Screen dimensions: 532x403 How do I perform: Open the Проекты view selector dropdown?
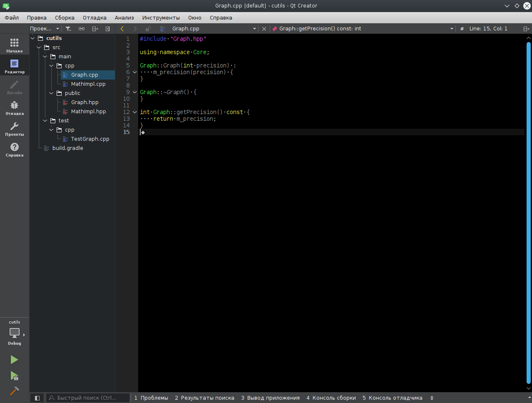(x=45, y=29)
